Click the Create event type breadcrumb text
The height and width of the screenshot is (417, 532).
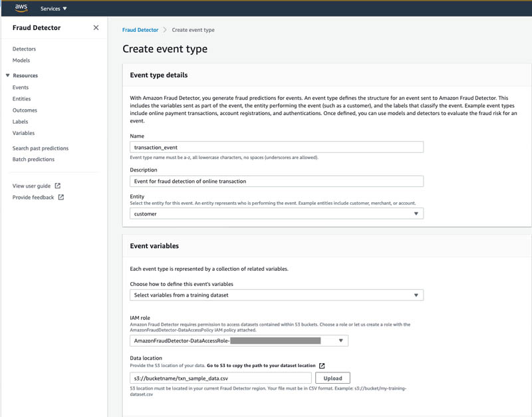coord(193,30)
